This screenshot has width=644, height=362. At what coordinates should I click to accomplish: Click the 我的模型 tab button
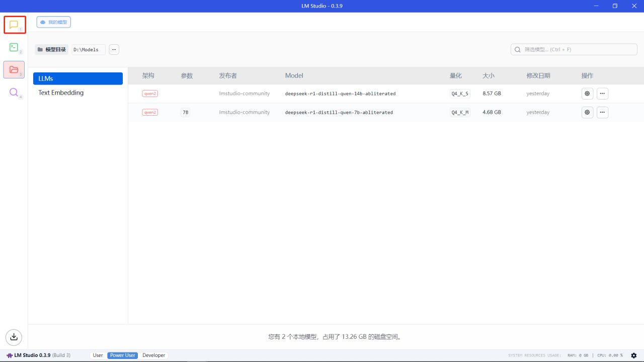[53, 22]
